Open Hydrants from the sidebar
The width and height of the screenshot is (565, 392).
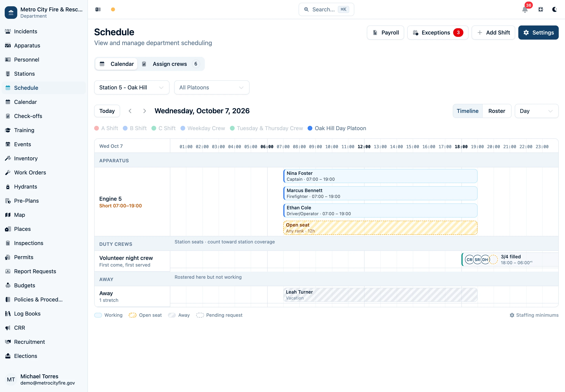[26, 187]
